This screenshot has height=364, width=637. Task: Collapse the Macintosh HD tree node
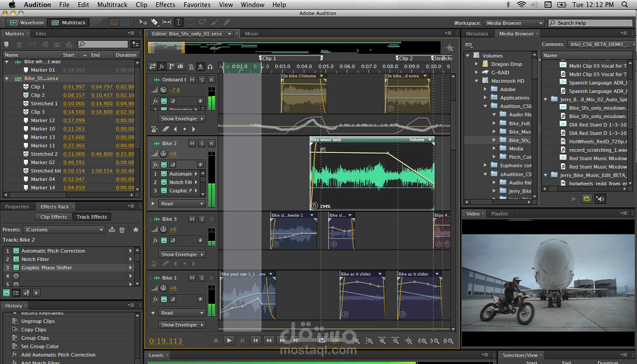(x=477, y=81)
